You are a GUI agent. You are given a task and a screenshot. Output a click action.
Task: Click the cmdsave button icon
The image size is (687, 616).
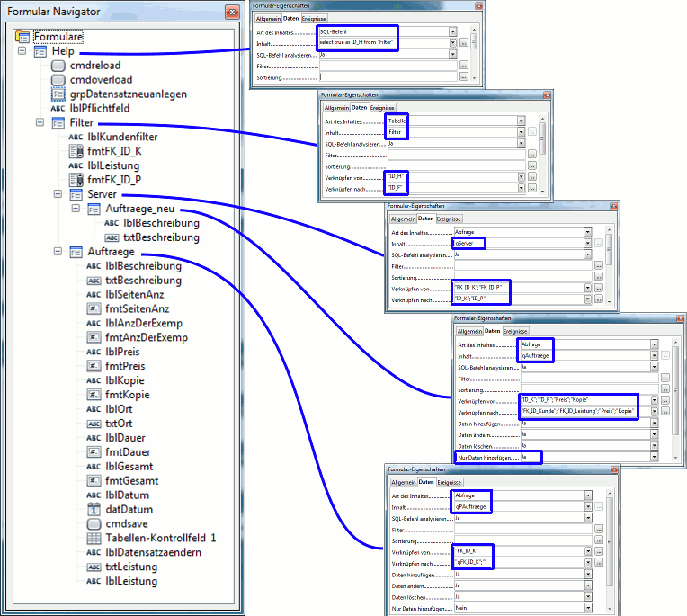[94, 523]
